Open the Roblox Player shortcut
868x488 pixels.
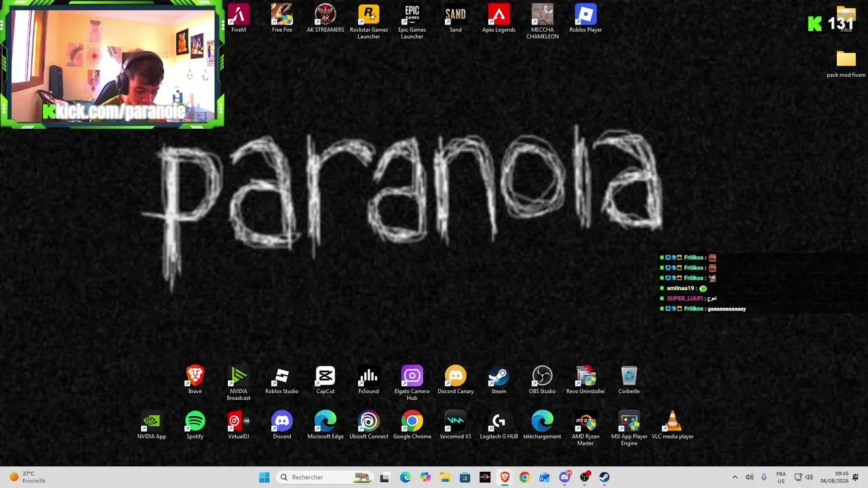(x=586, y=18)
